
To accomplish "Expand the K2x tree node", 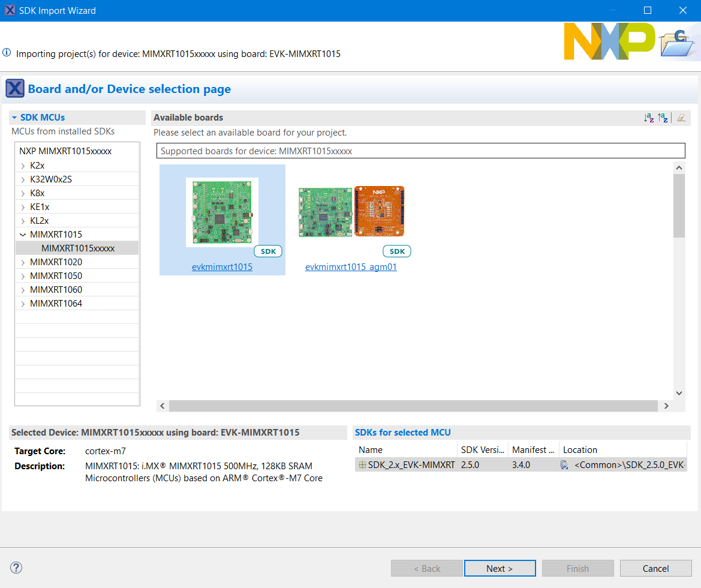I will coord(23,166).
